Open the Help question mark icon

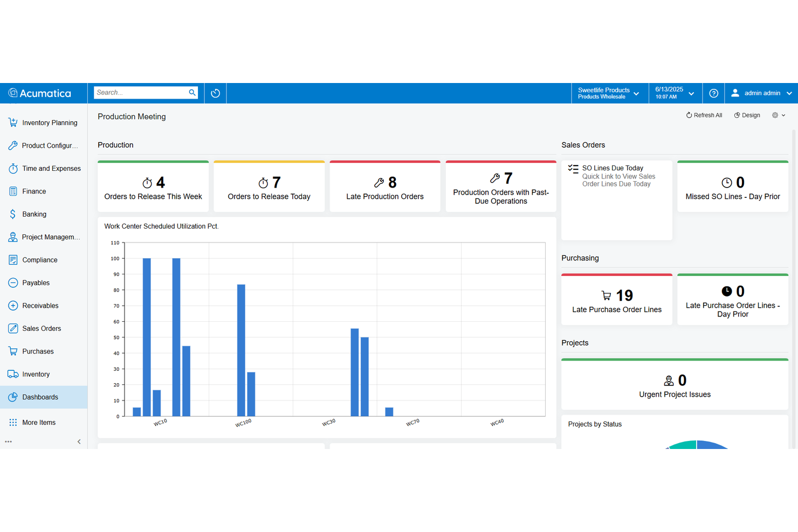pos(713,93)
